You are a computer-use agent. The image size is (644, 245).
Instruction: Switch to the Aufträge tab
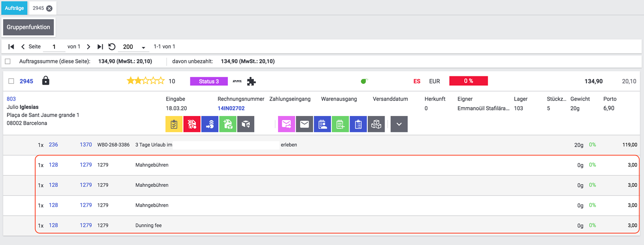(14, 8)
